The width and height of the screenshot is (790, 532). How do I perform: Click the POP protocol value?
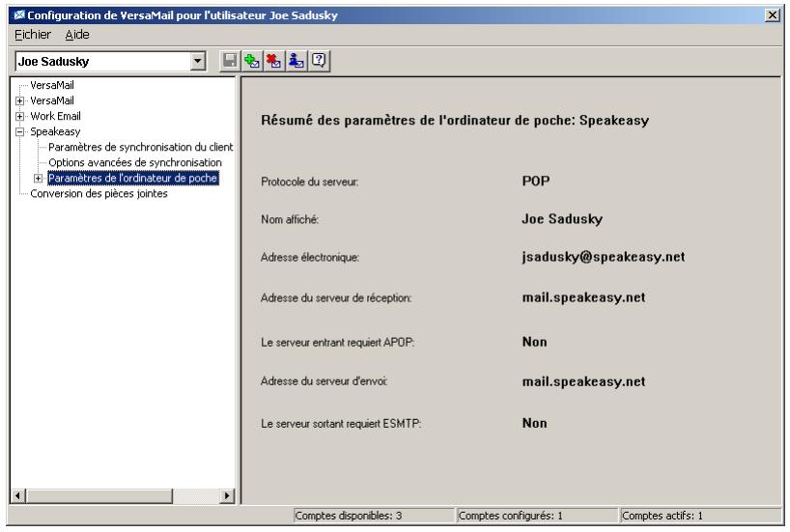536,181
